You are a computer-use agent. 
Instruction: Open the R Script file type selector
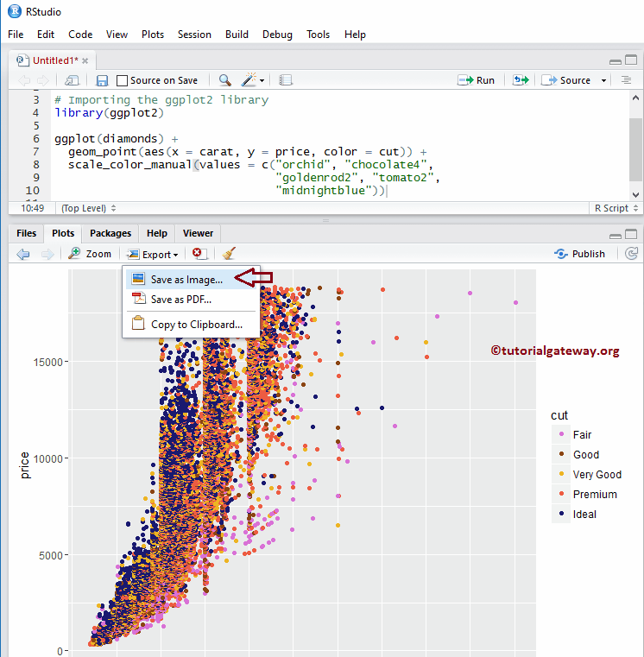tap(616, 208)
